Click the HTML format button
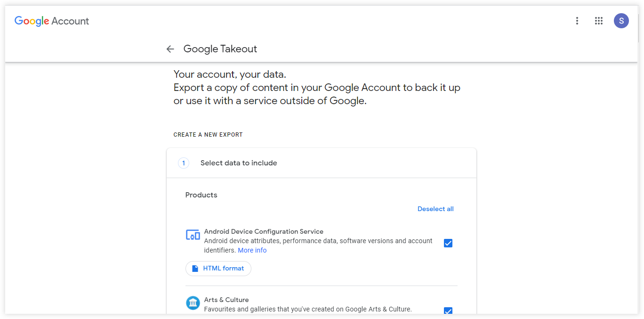This screenshot has height=319, width=644. [218, 269]
